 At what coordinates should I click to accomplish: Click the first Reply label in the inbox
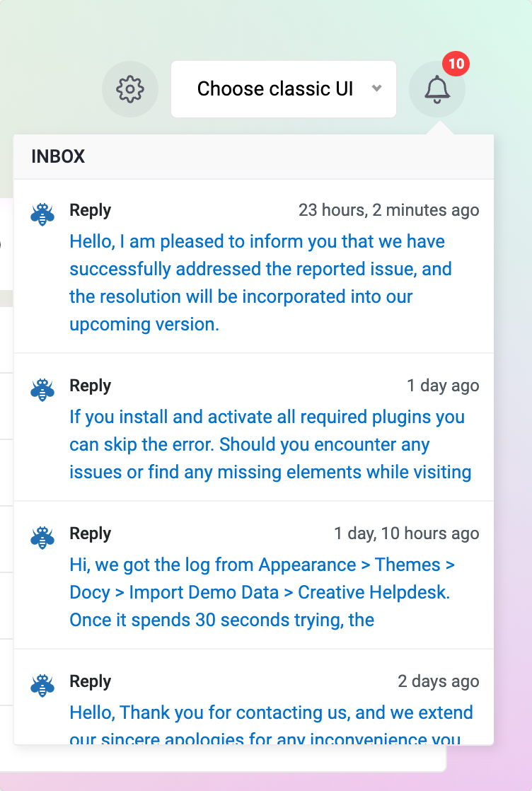pyautogui.click(x=90, y=210)
